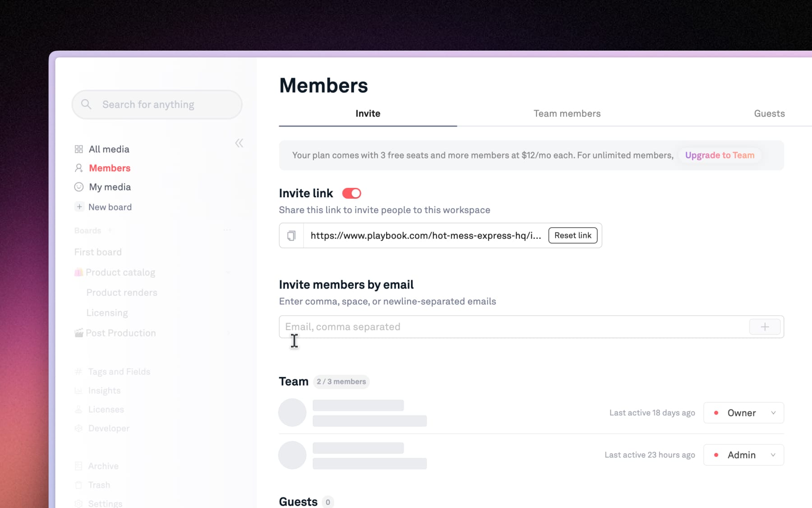Toggle the Invite link switch off
The height and width of the screenshot is (508, 812).
(351, 193)
